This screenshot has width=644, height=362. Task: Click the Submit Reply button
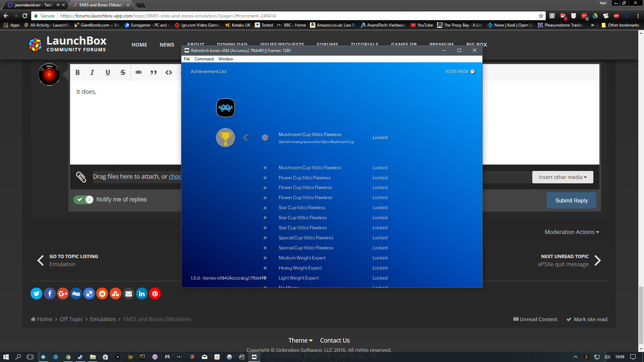[x=571, y=200]
